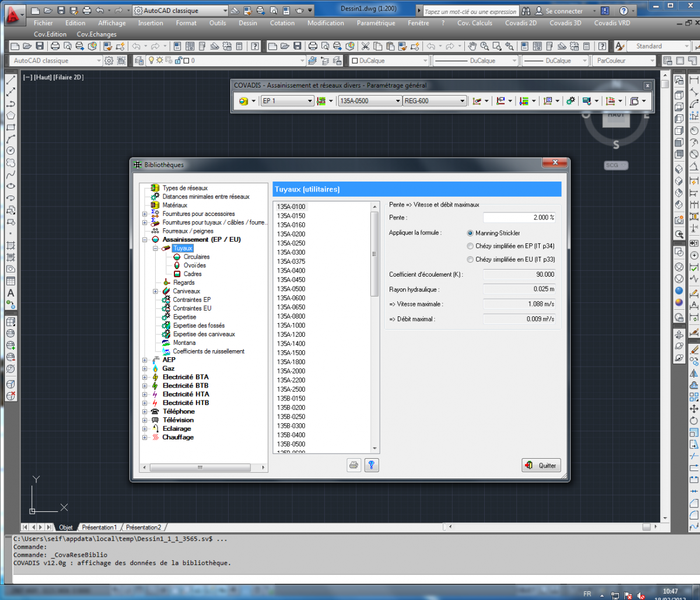Close the Covadis Paramétrage général toolbar
The image size is (700, 600).
point(647,85)
